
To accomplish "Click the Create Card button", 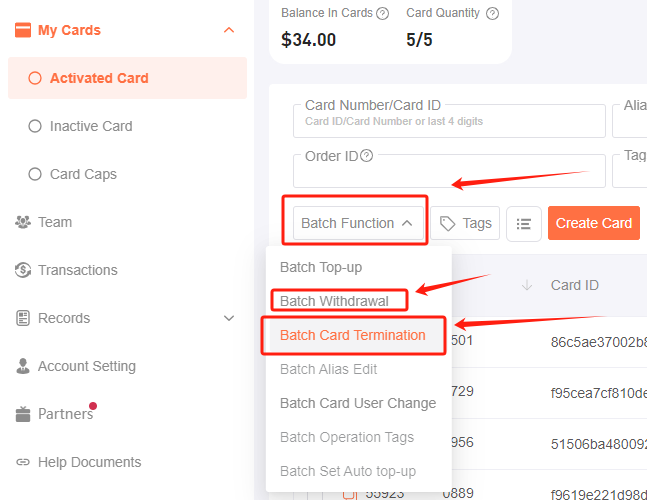I will point(594,223).
